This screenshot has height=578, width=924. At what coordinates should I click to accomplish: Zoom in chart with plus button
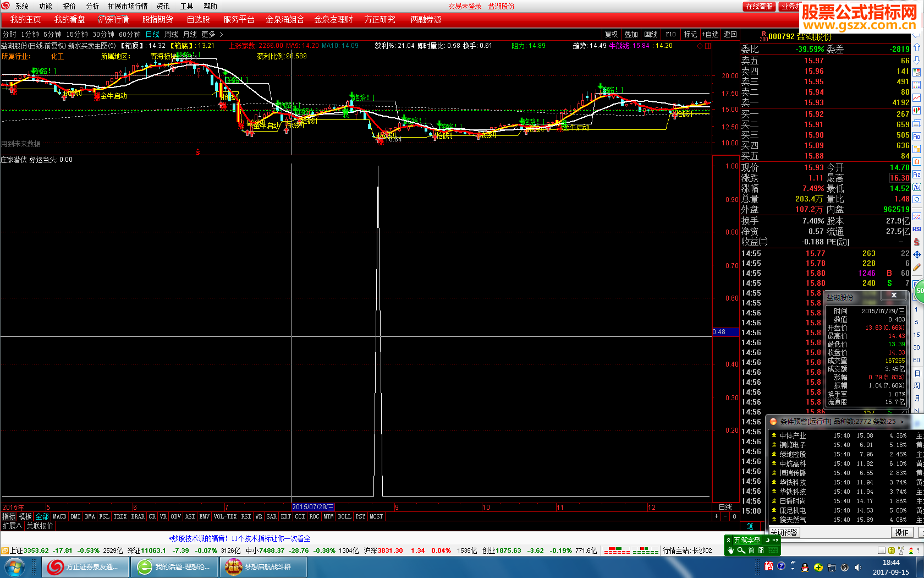716,516
